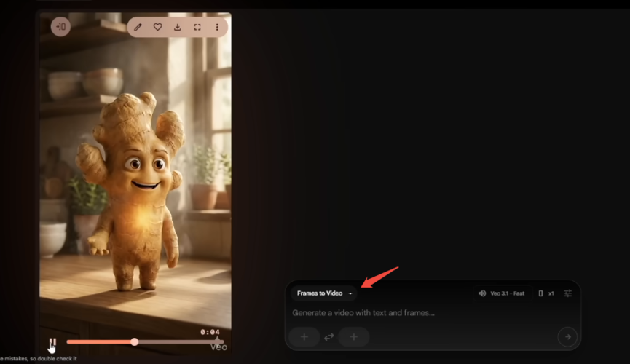Click the video progress slider handle
630x364 pixels.
coord(135,342)
